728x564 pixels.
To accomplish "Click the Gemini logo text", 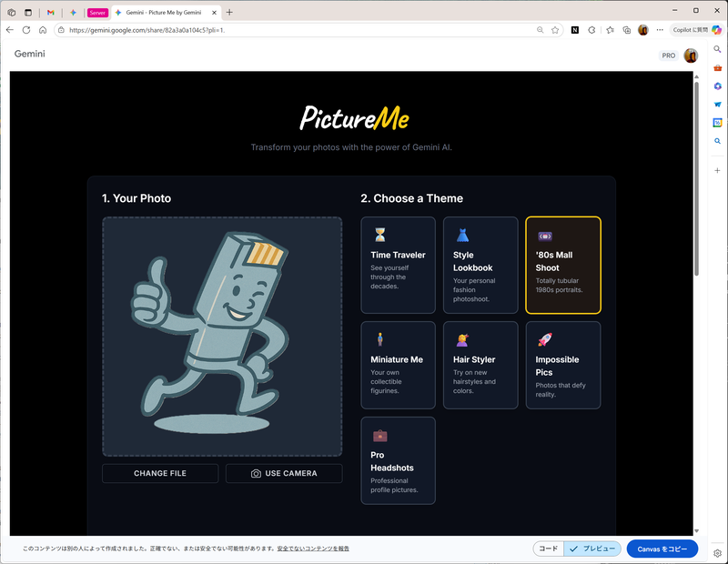I will 30,54.
